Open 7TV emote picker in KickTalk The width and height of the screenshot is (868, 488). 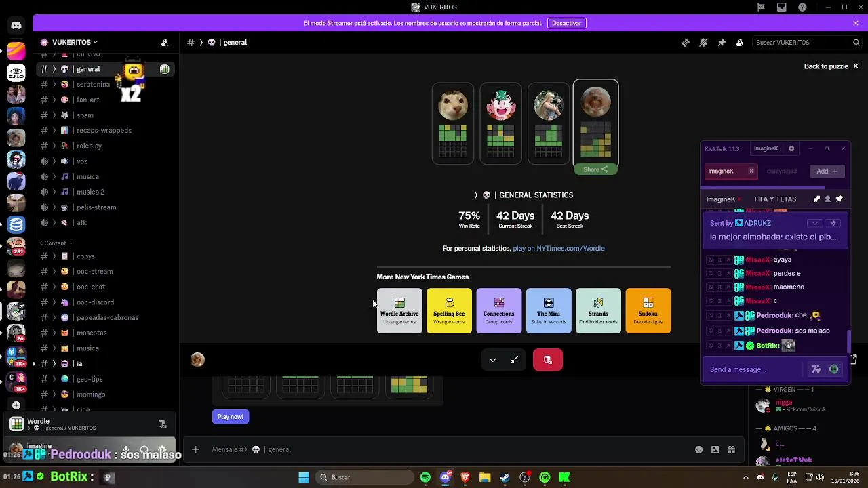click(816, 369)
